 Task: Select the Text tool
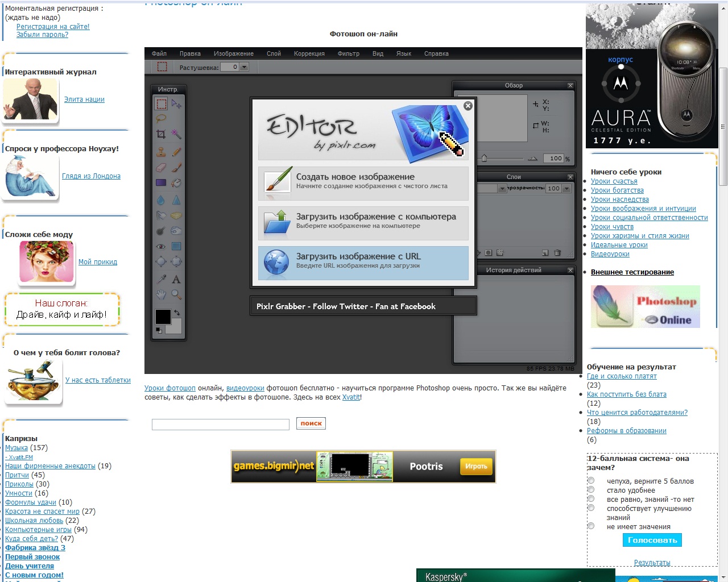pyautogui.click(x=176, y=279)
